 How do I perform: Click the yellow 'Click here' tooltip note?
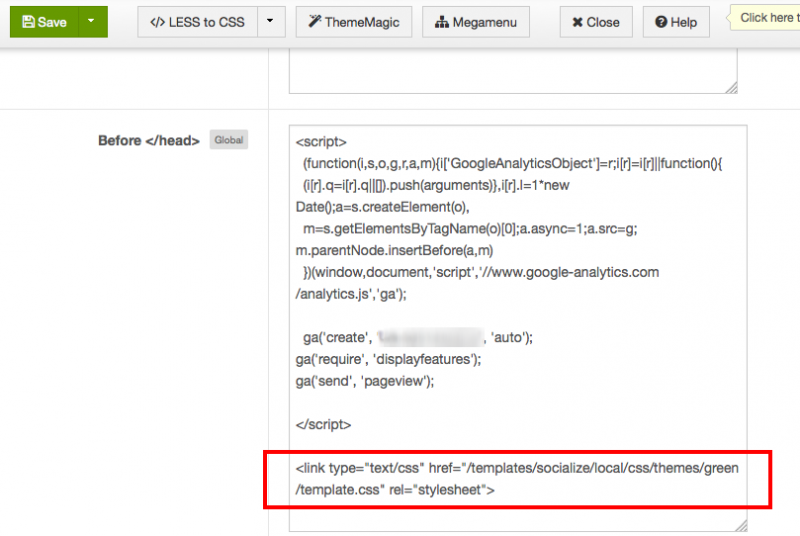pyautogui.click(x=765, y=18)
